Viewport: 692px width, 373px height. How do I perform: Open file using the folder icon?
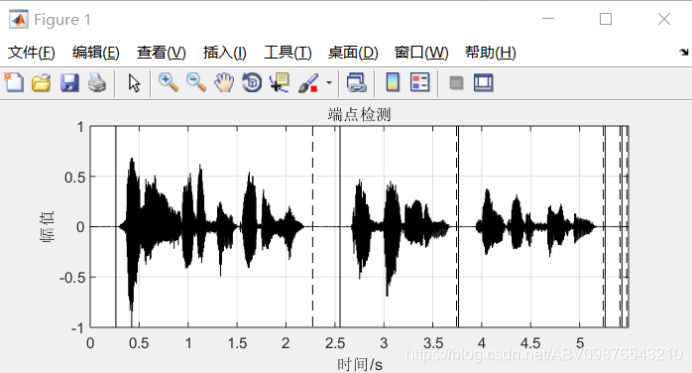point(41,83)
